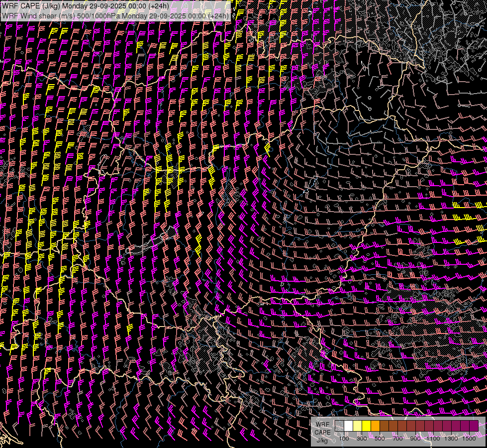Select the rightmost purple legend swatch
487x448 pixels.
pos(474,426)
